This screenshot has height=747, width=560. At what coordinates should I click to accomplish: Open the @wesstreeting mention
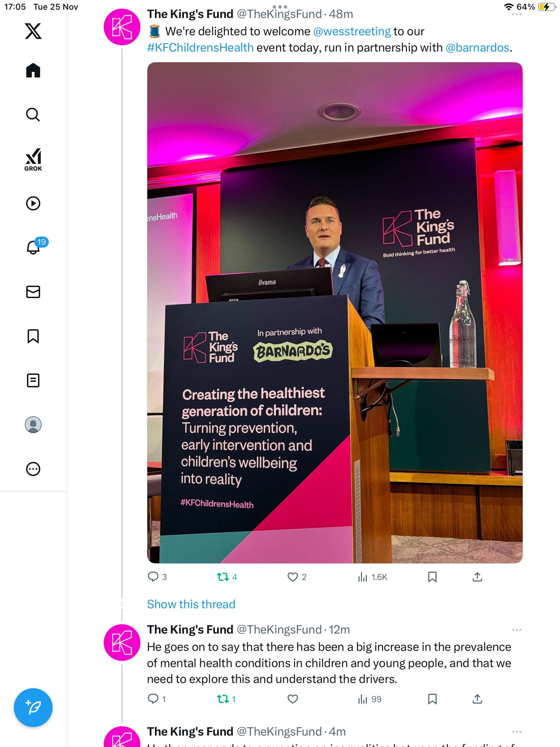[352, 31]
